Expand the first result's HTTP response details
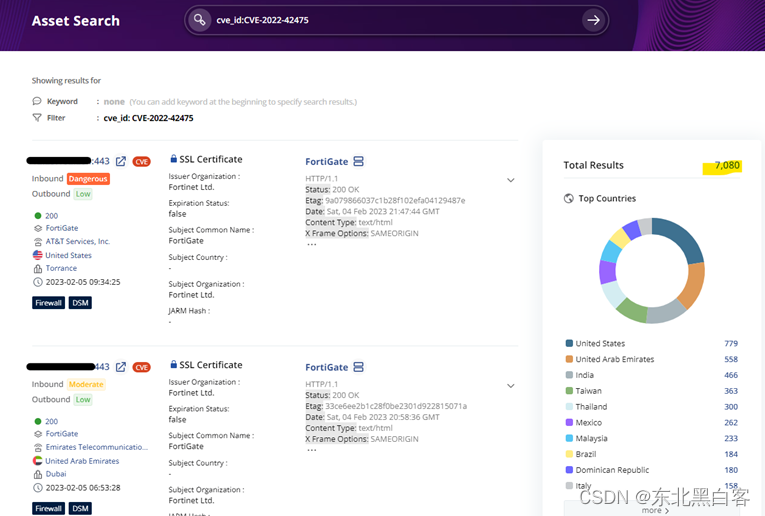 [x=511, y=180]
